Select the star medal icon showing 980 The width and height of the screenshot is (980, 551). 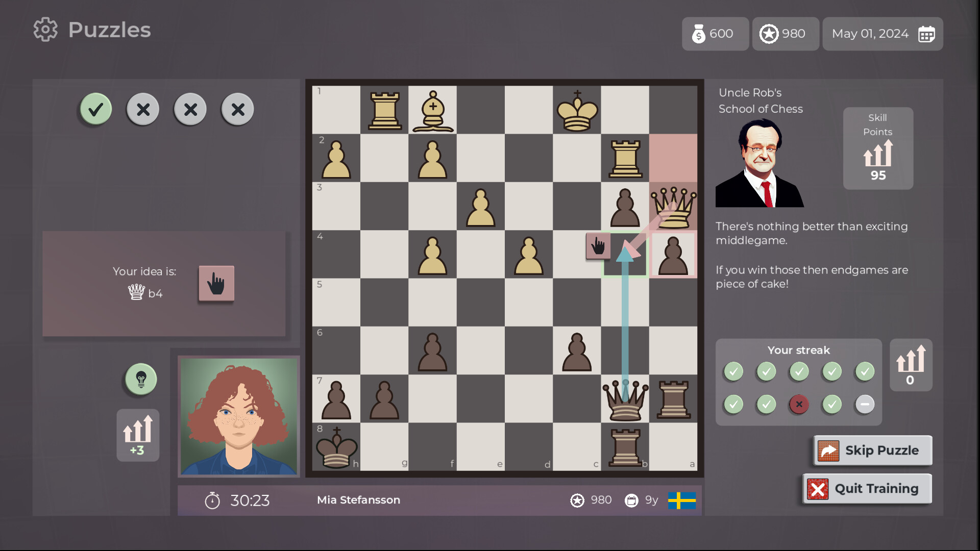769,34
